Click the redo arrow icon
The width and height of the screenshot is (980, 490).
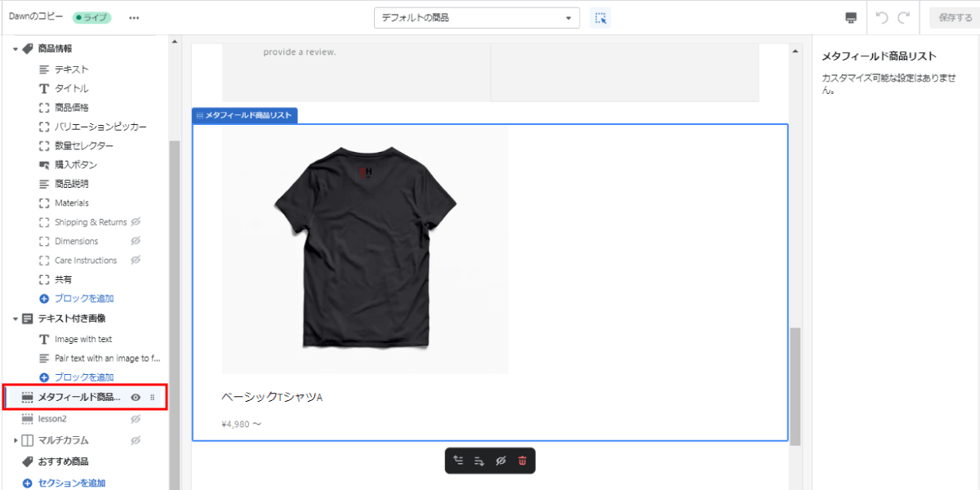[903, 18]
